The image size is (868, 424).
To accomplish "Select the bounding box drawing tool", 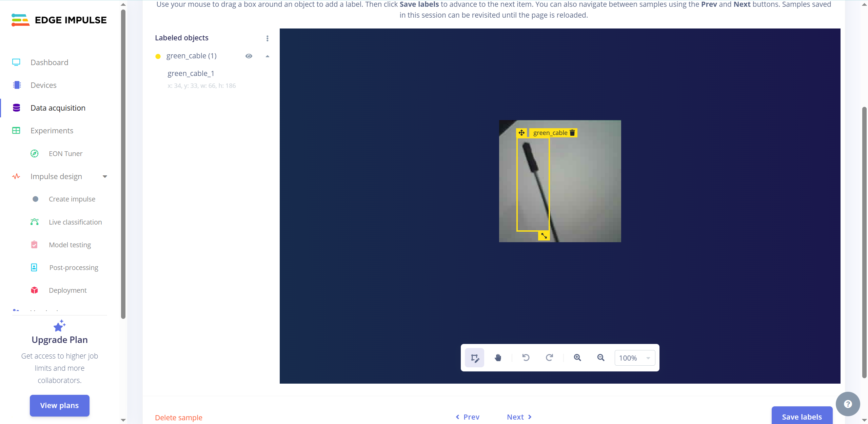I will 474,358.
